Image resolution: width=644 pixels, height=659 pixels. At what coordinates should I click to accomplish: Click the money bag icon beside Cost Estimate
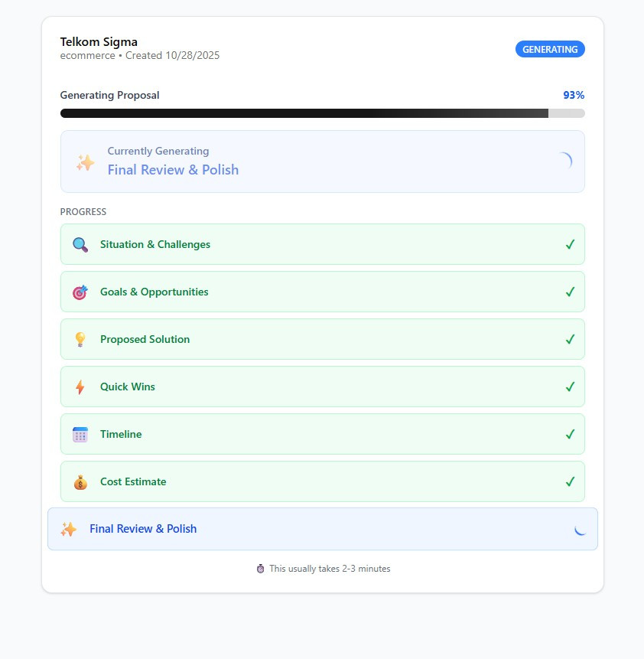click(80, 482)
